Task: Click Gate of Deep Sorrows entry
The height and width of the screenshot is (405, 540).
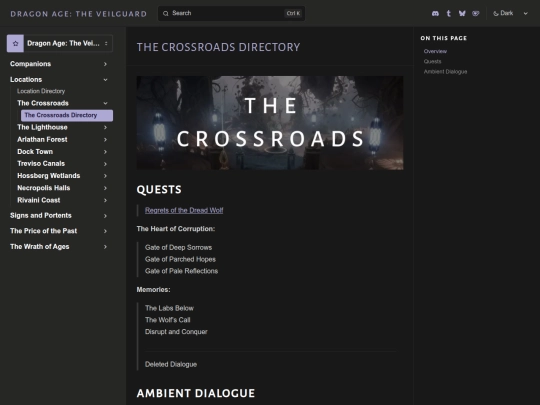Action: click(178, 248)
